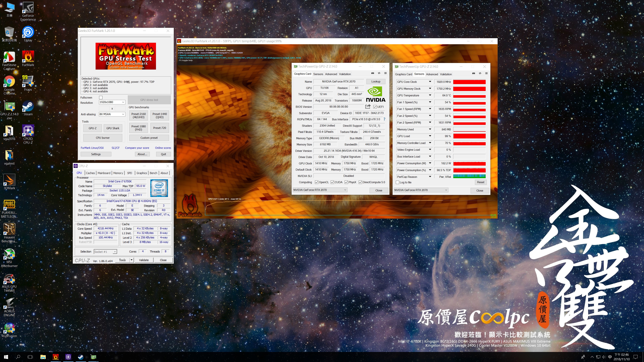
Task: Open the 3DMark desktop icon
Action: pyautogui.click(x=9, y=182)
